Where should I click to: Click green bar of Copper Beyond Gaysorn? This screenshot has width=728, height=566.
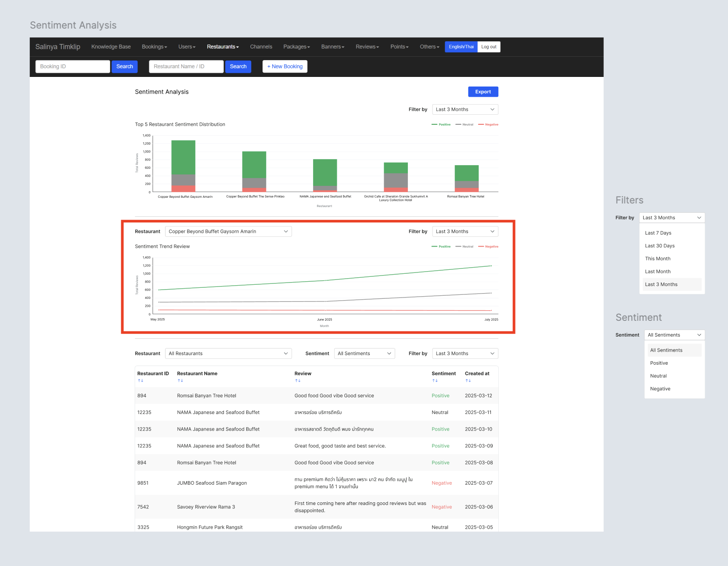[183, 157]
